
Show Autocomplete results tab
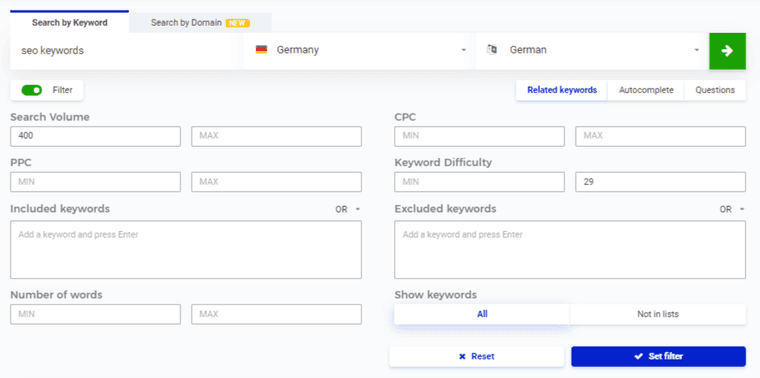tap(646, 90)
